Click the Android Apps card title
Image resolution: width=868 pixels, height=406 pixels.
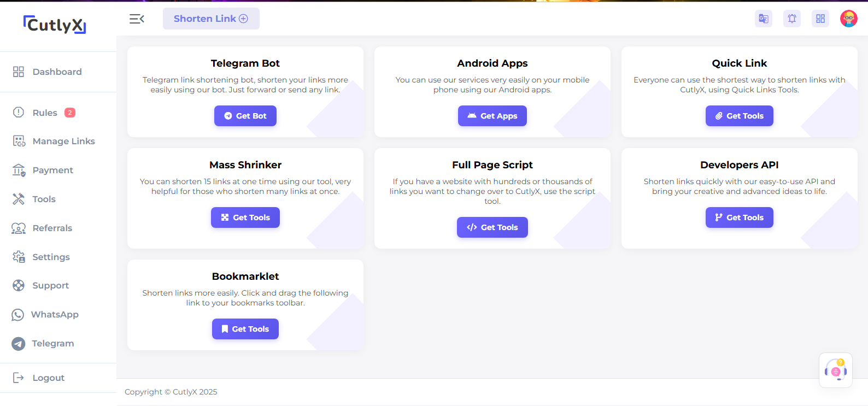click(x=492, y=63)
